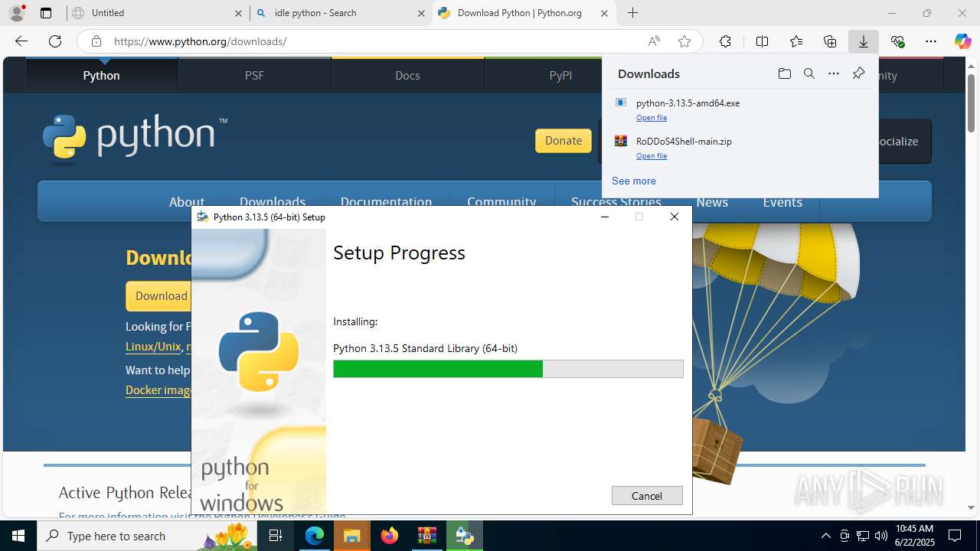Open Browser essentials icon

[897, 41]
